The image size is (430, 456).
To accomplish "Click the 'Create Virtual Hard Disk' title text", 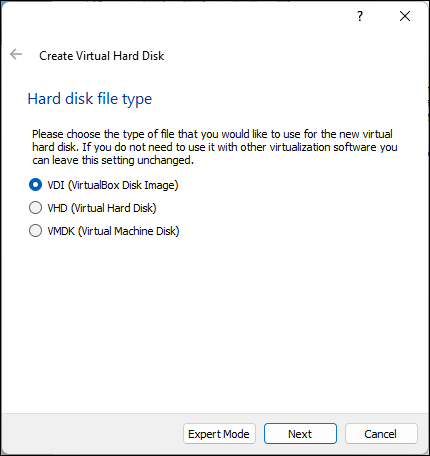I will point(102,56).
